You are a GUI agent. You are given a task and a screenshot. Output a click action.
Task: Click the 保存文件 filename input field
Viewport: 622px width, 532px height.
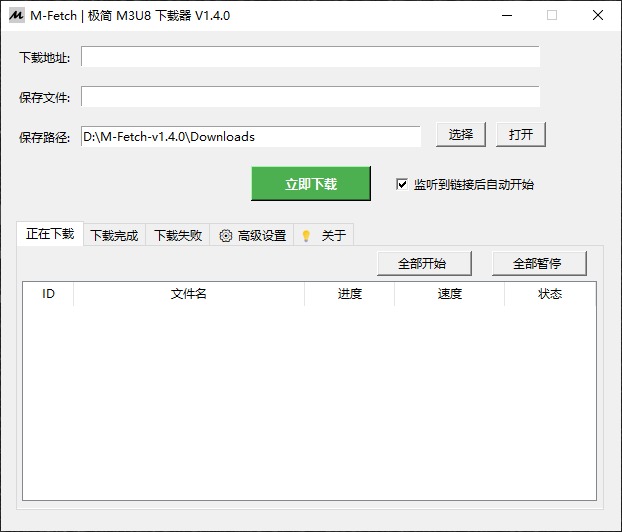click(310, 96)
